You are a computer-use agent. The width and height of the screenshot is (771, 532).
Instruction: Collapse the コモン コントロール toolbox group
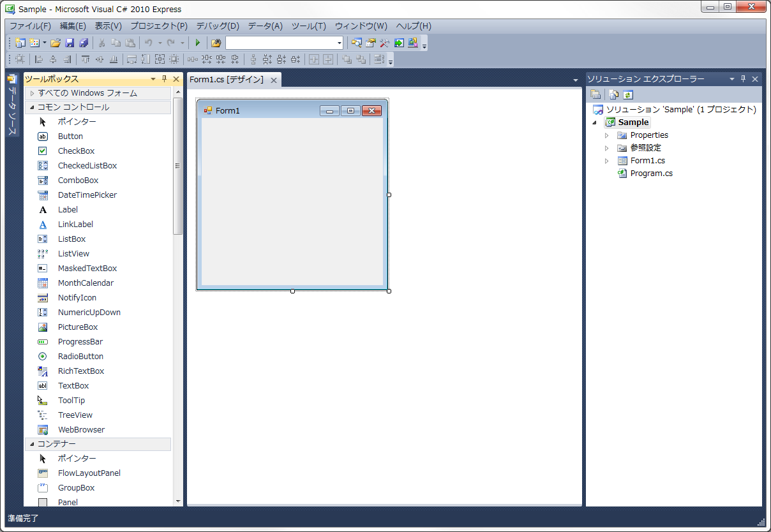click(32, 107)
